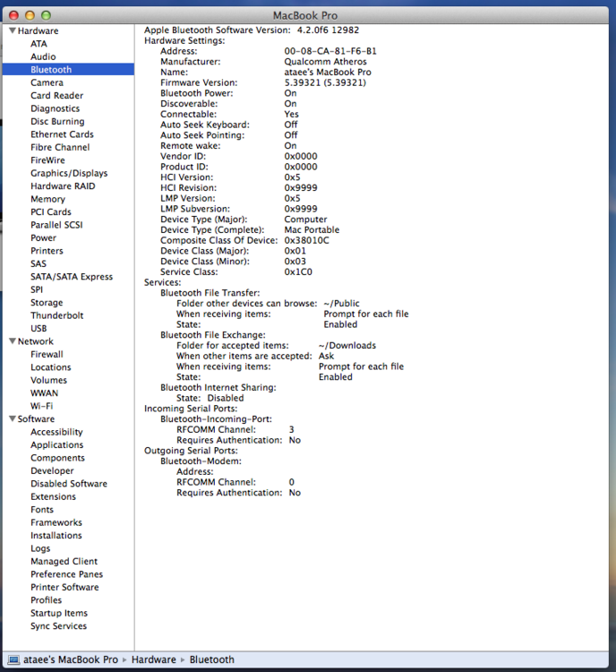Open Disabled Software entry
Image resolution: width=616 pixels, height=672 pixels.
(69, 484)
